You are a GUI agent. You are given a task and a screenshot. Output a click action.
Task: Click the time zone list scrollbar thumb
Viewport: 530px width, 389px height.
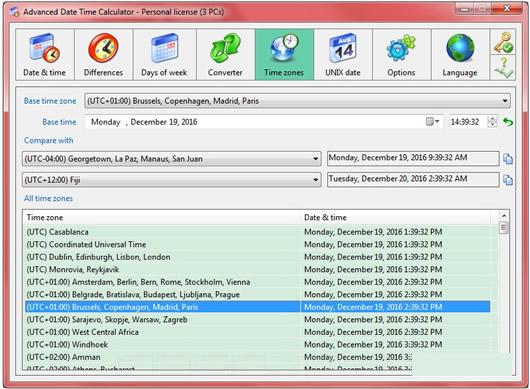[504, 227]
